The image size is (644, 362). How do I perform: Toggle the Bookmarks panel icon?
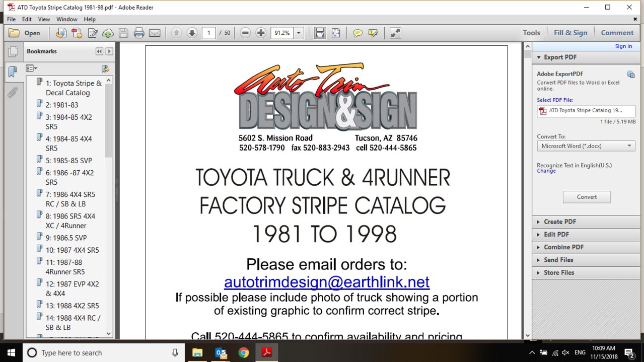tap(13, 71)
